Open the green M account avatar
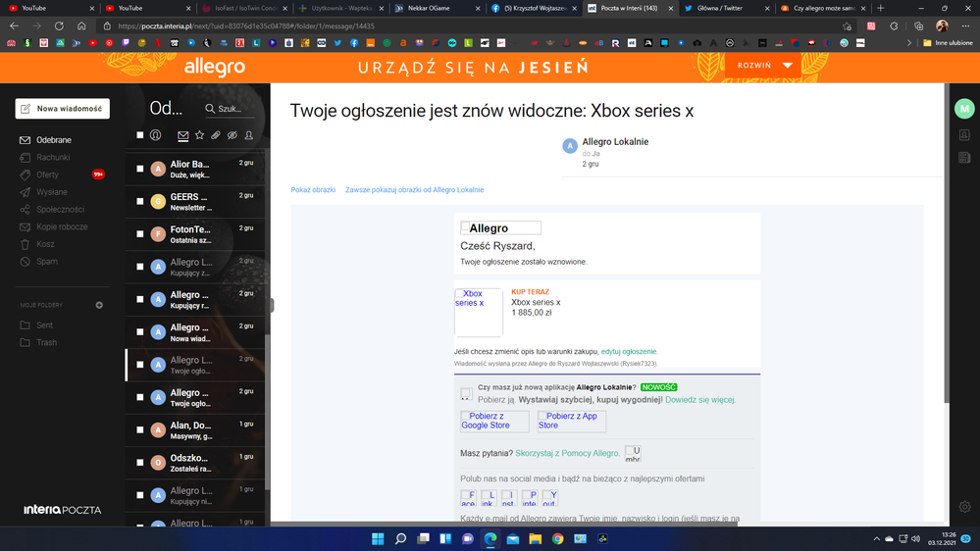980x551 pixels. (x=964, y=109)
